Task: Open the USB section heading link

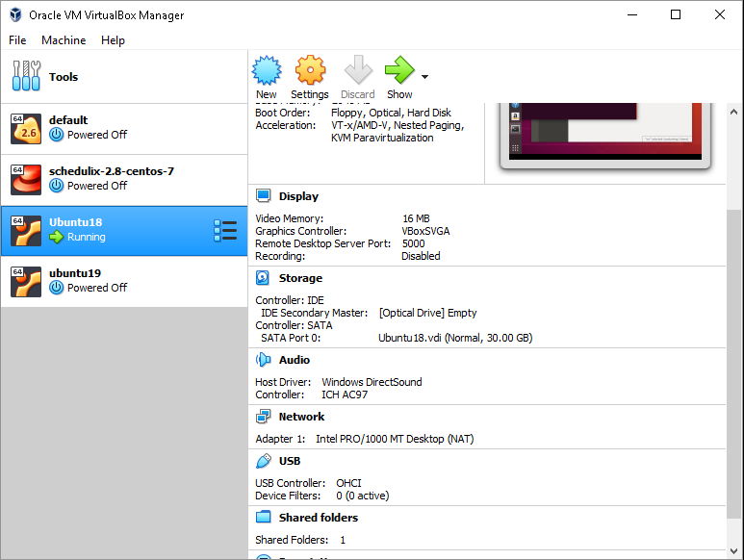Action: (290, 461)
